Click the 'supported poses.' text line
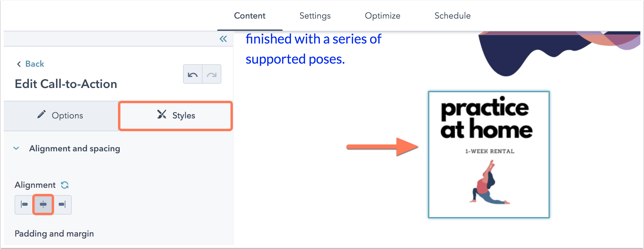 coord(295,59)
